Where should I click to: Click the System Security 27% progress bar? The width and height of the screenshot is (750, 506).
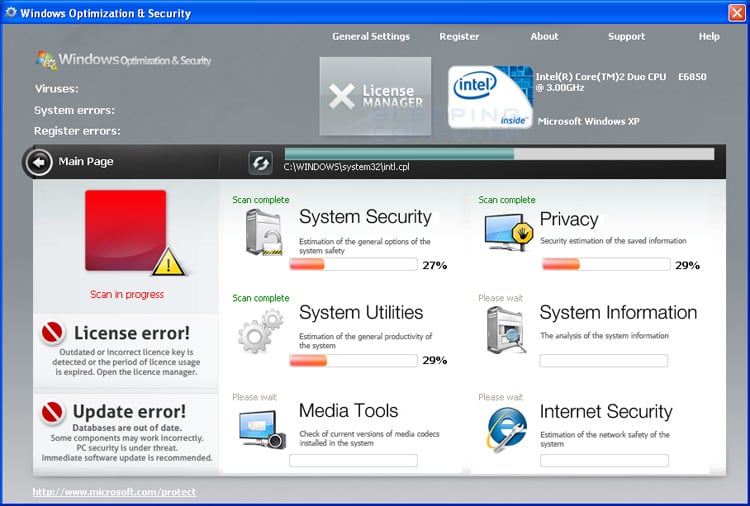353,264
